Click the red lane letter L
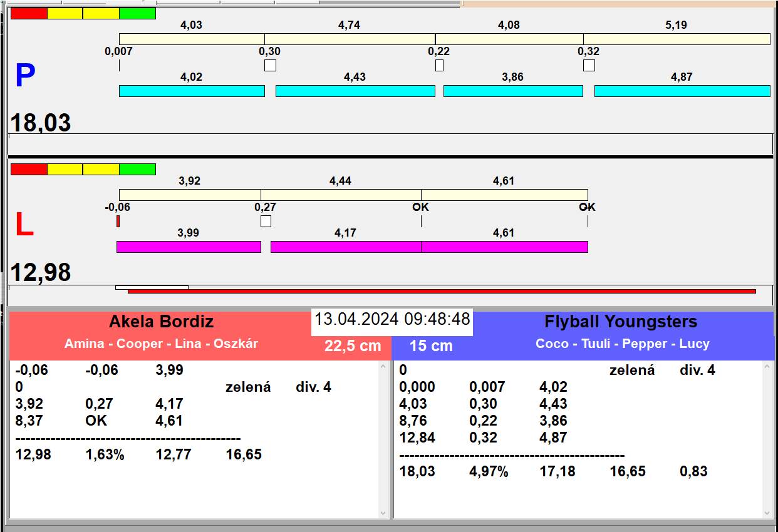Image resolution: width=778 pixels, height=532 pixels. (x=24, y=225)
